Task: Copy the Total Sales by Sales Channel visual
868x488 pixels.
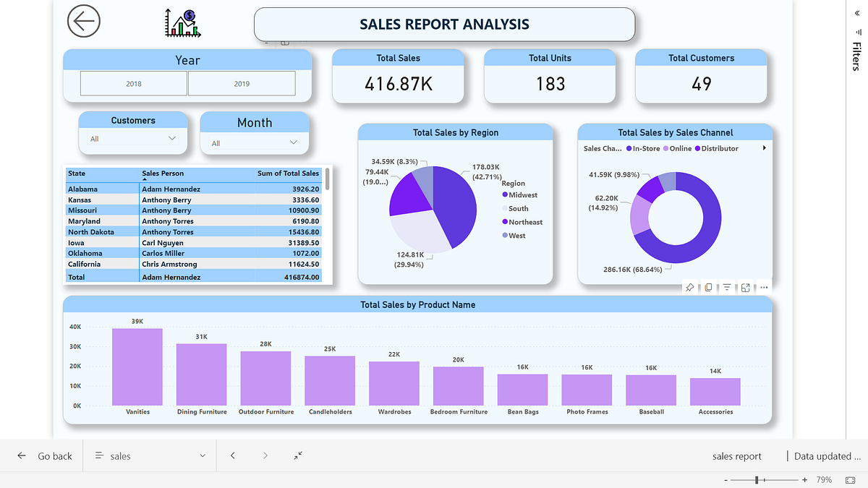Action: pos(708,287)
